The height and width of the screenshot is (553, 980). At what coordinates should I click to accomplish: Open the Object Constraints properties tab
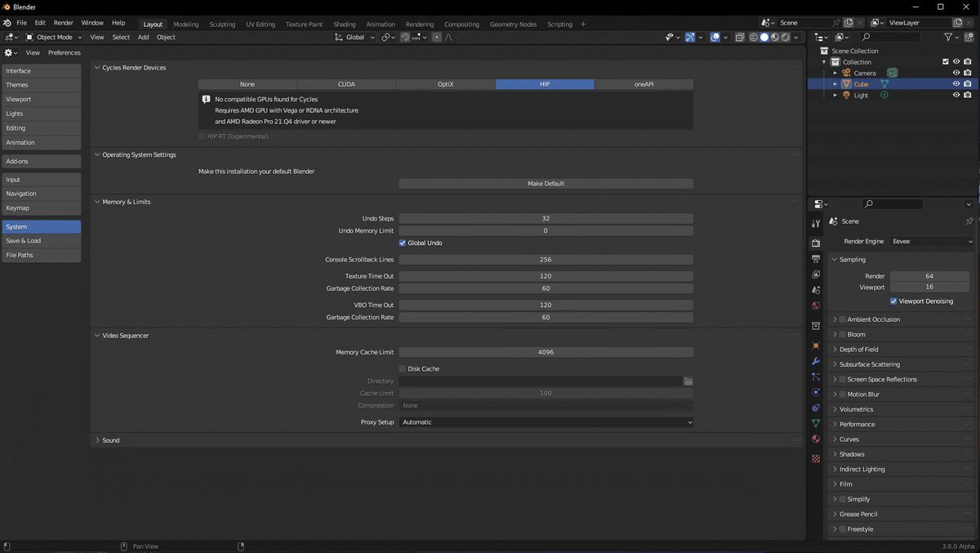(815, 408)
